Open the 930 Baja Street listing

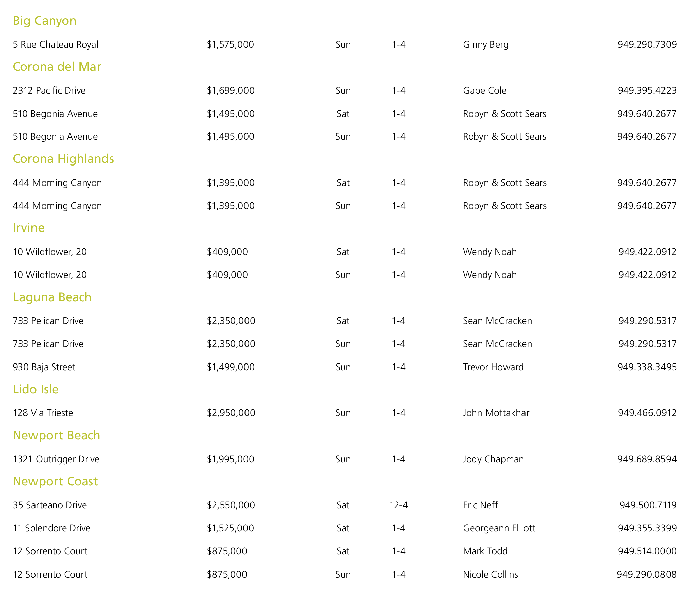click(44, 367)
